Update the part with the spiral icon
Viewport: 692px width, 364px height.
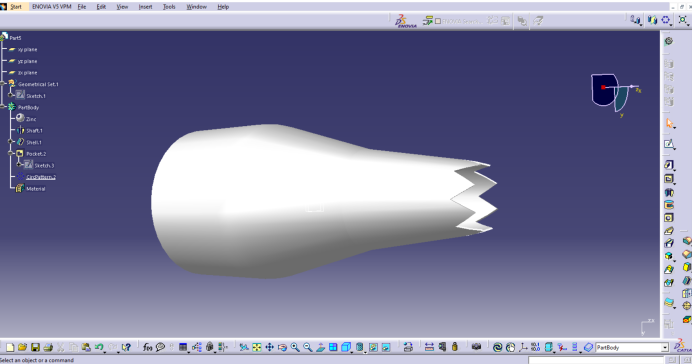tap(497, 347)
